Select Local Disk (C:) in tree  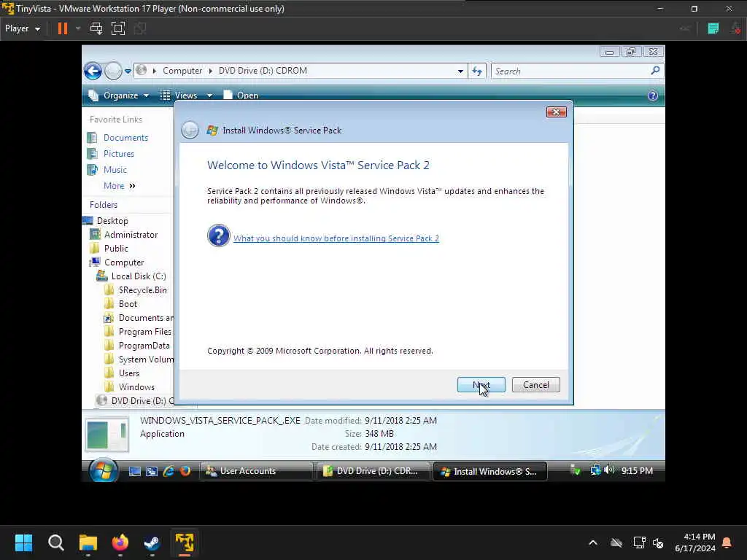click(138, 276)
